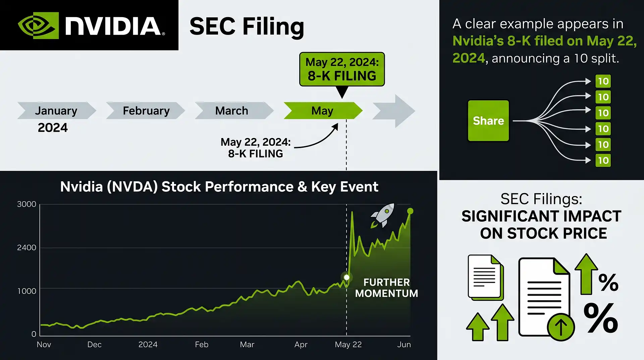Image resolution: width=644 pixels, height=360 pixels.
Task: Click the topmost green 10 box
Action: point(603,81)
